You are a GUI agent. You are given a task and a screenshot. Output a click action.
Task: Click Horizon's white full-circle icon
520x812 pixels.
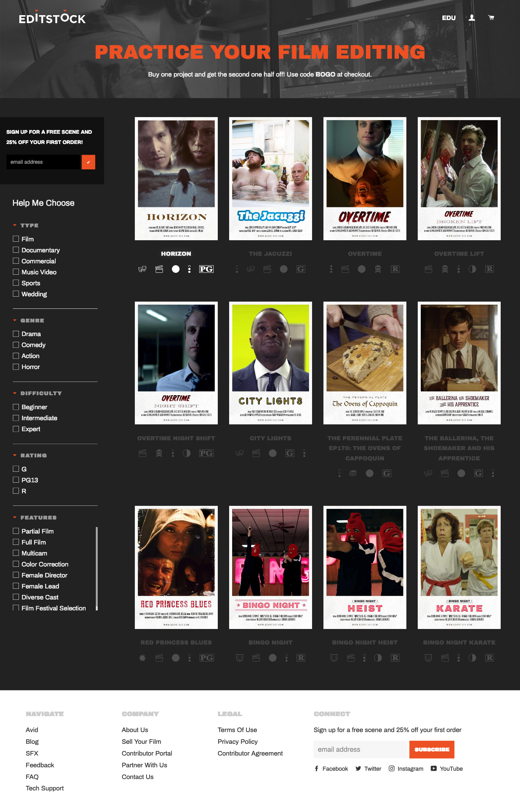tap(176, 269)
